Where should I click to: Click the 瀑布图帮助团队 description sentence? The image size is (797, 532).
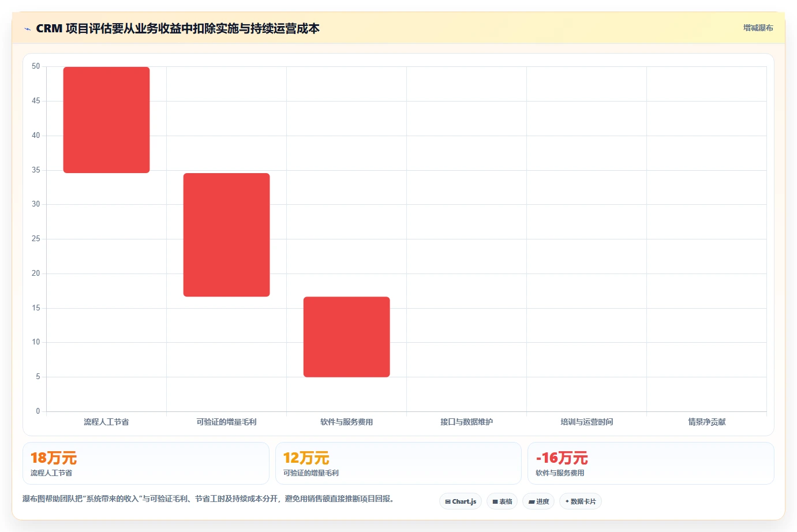(208, 499)
